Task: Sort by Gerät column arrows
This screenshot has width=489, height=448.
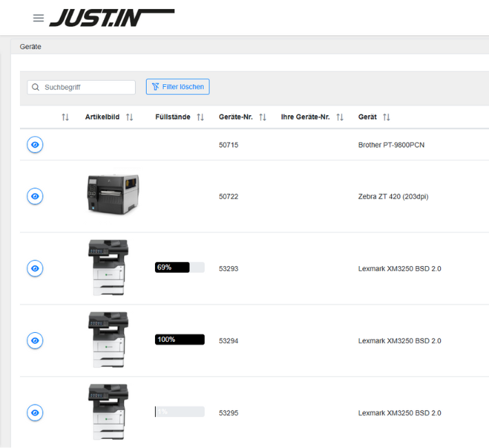Action: tap(386, 117)
